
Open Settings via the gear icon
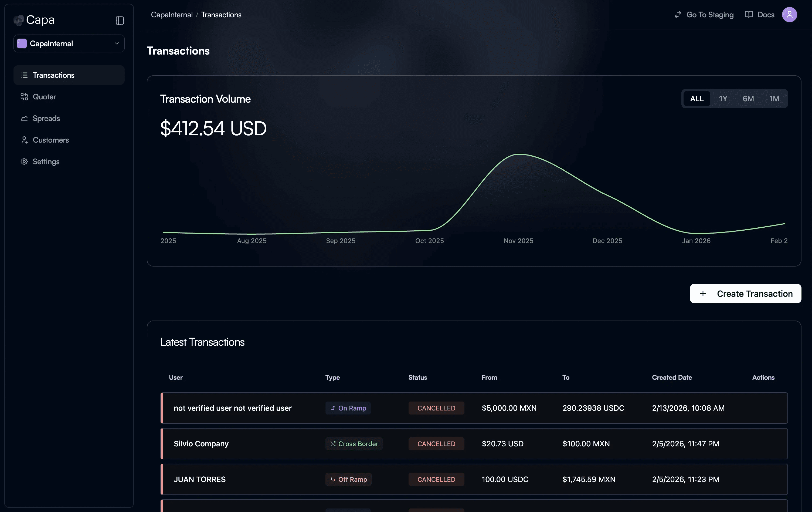(x=24, y=162)
